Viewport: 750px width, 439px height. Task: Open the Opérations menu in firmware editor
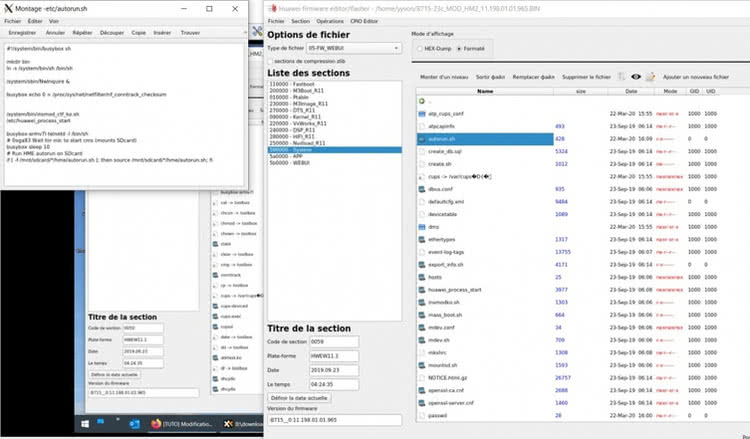coord(329,20)
